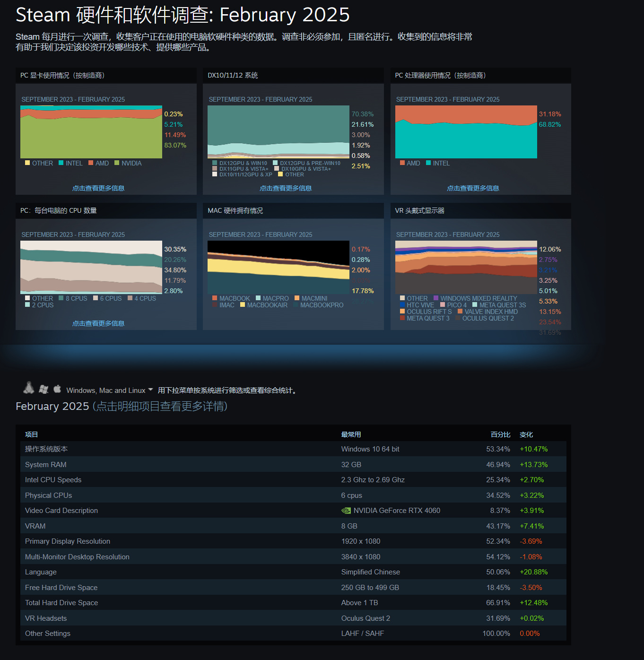
Task: Expand the System RAM row
Action: point(293,464)
